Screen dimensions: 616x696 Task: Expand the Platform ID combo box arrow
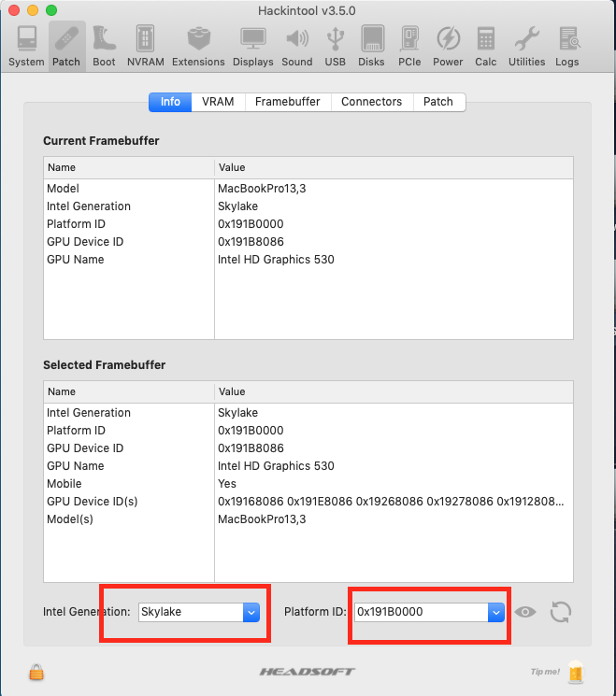496,612
